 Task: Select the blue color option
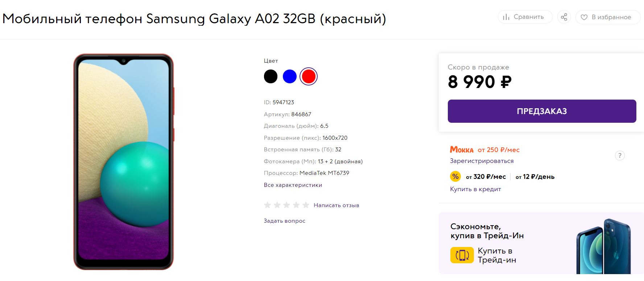[290, 76]
